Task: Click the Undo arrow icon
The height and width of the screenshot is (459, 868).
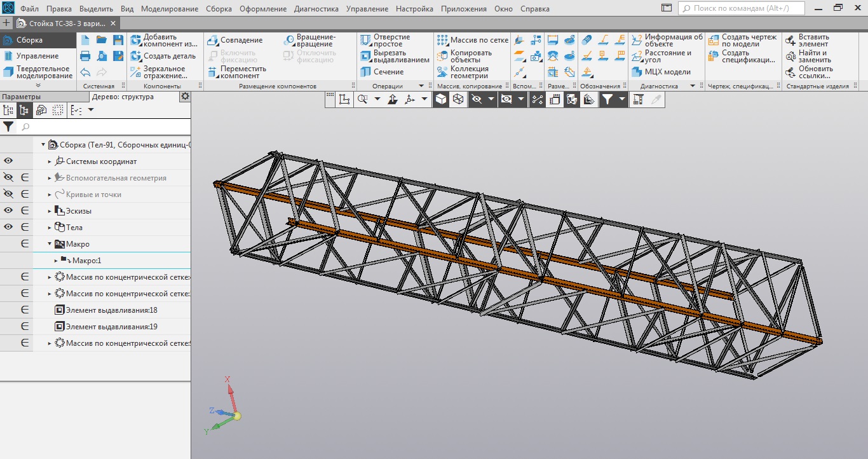Action: tap(85, 72)
